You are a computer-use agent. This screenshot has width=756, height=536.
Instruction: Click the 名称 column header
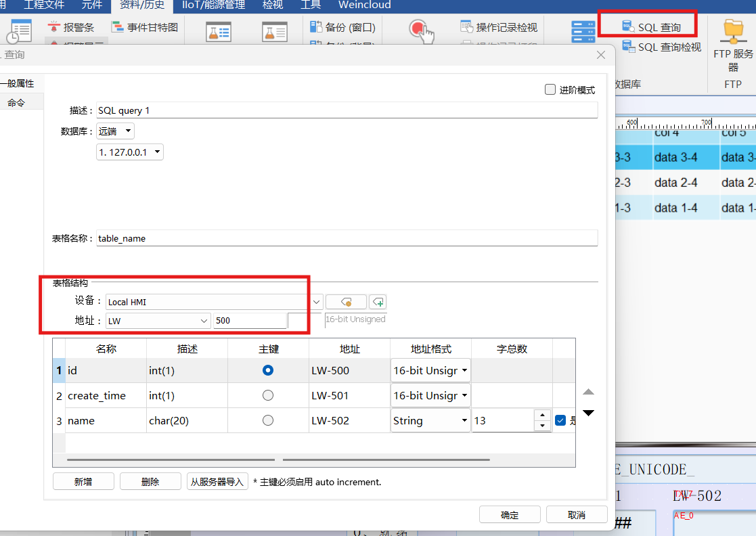106,349
